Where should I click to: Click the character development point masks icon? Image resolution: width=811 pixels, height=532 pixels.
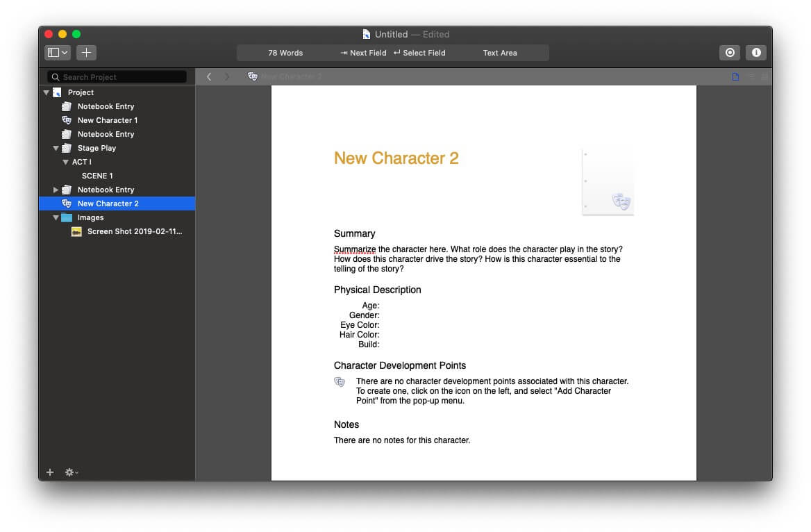(340, 383)
